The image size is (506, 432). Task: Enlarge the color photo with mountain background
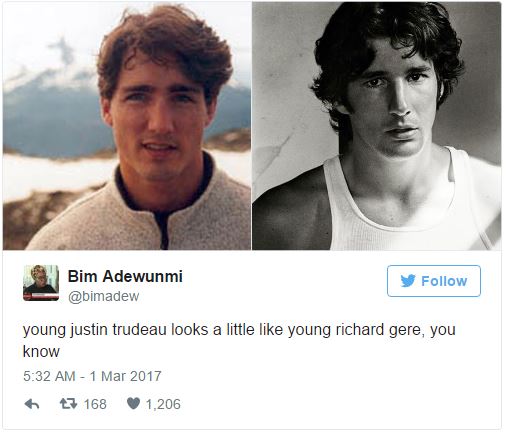[x=127, y=126]
